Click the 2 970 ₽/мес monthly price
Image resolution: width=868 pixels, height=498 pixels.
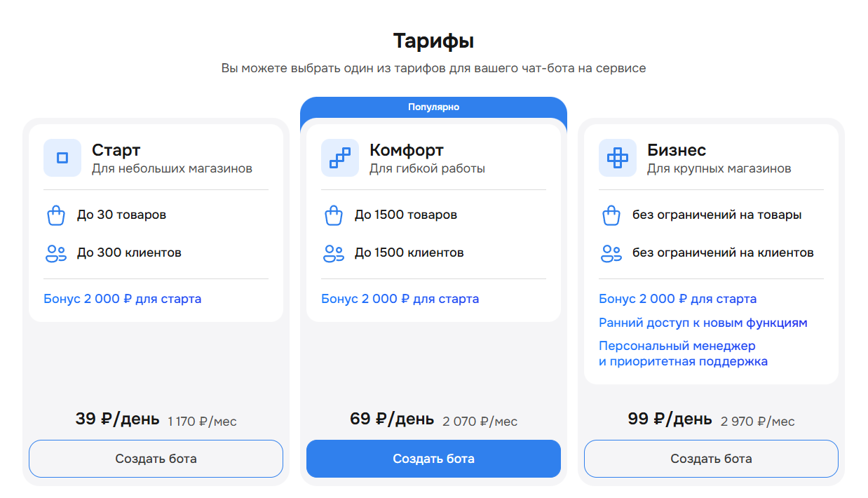tap(757, 421)
